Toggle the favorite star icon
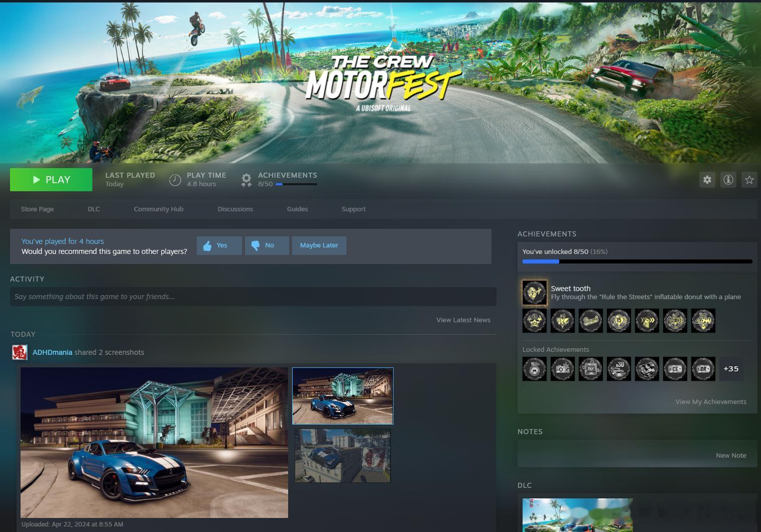This screenshot has width=761, height=532. coord(749,180)
